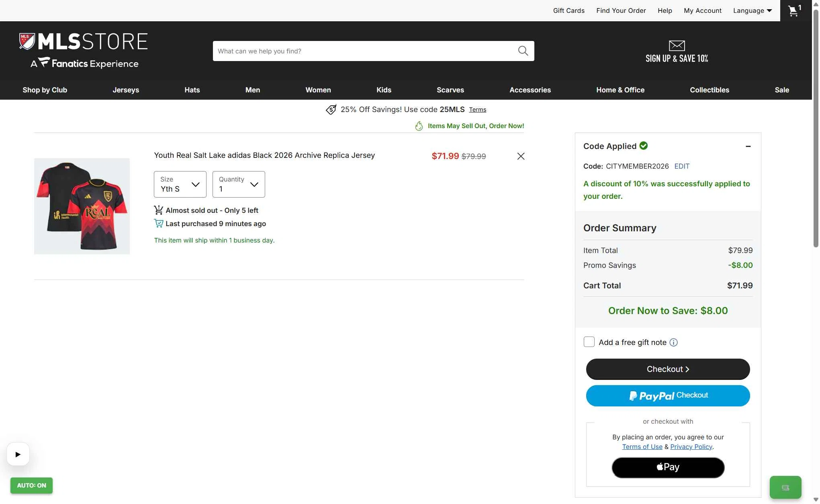The height and width of the screenshot is (504, 820).
Task: Remove the jersey with the X icon
Action: (x=521, y=156)
